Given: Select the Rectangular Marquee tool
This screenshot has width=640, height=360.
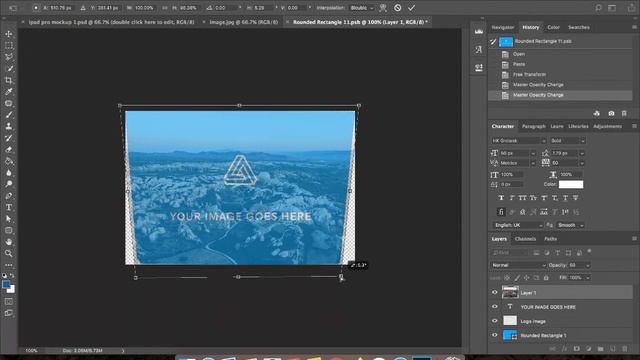Looking at the screenshot, I should point(9,45).
